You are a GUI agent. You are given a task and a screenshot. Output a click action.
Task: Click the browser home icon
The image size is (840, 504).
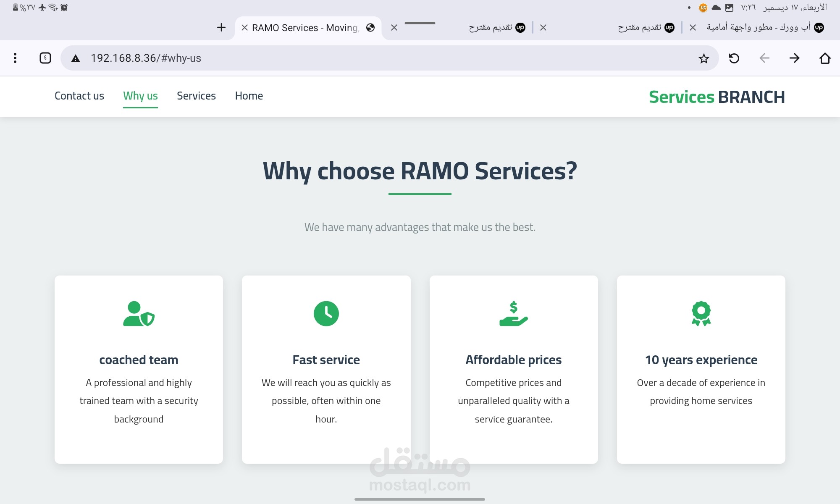825,58
